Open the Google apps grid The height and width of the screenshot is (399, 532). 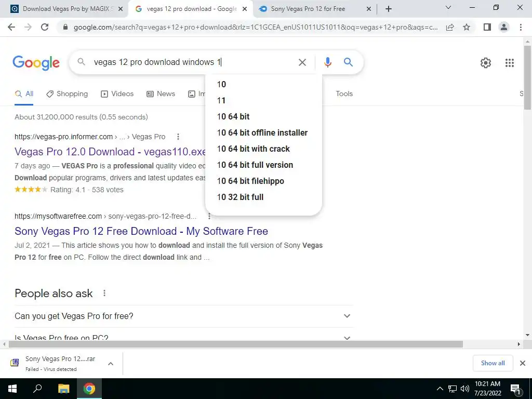pos(510,63)
